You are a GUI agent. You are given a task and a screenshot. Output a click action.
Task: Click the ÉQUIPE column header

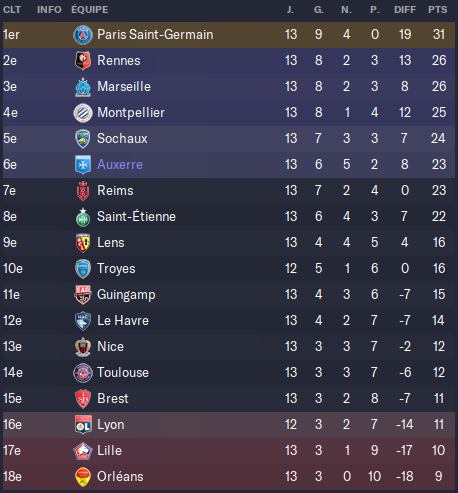point(90,10)
